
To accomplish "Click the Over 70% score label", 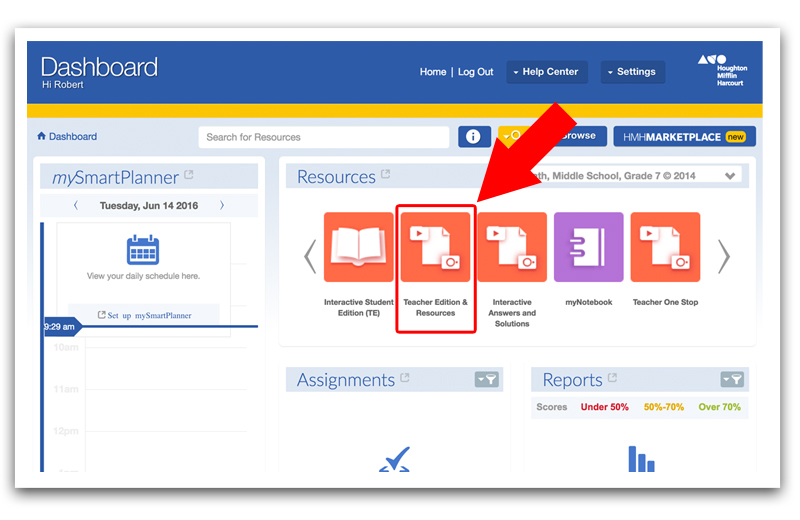I will point(719,407).
